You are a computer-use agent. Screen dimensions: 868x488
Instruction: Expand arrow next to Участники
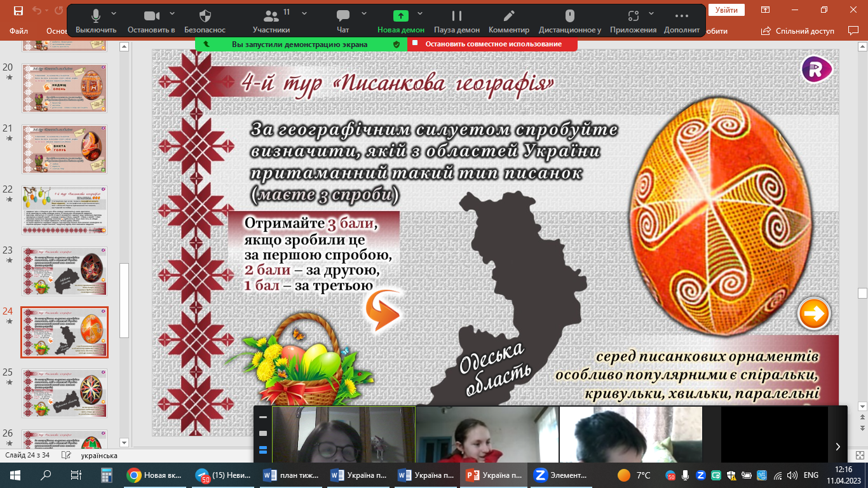pyautogui.click(x=304, y=13)
